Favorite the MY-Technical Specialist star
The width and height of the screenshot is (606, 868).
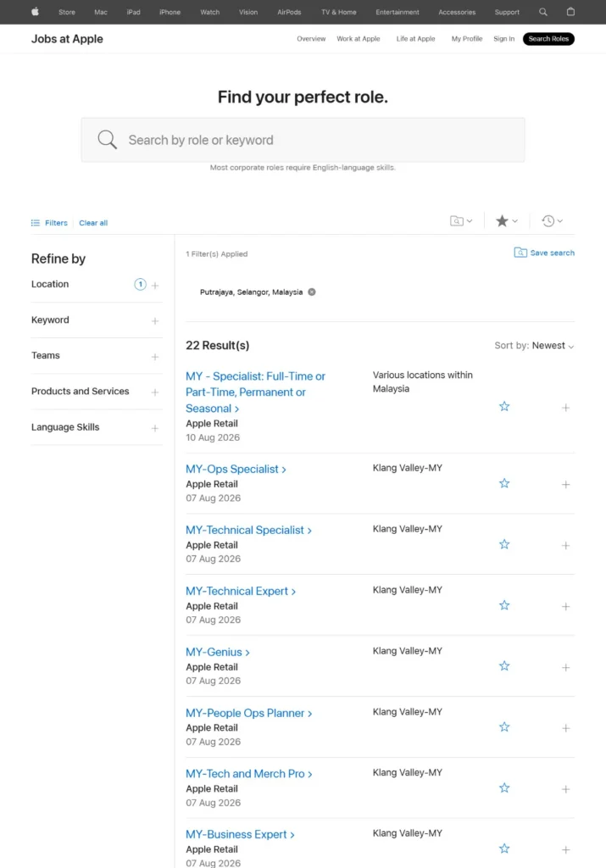point(504,544)
